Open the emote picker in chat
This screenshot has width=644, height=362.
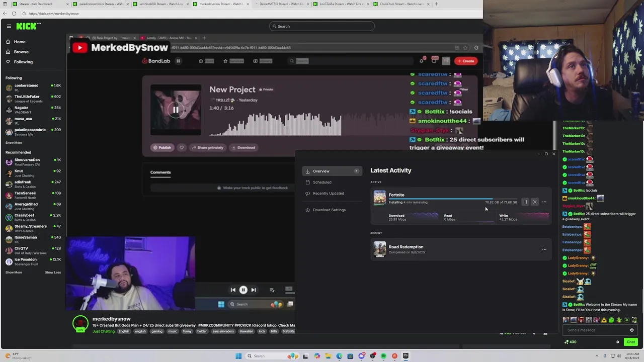pyautogui.click(x=632, y=330)
